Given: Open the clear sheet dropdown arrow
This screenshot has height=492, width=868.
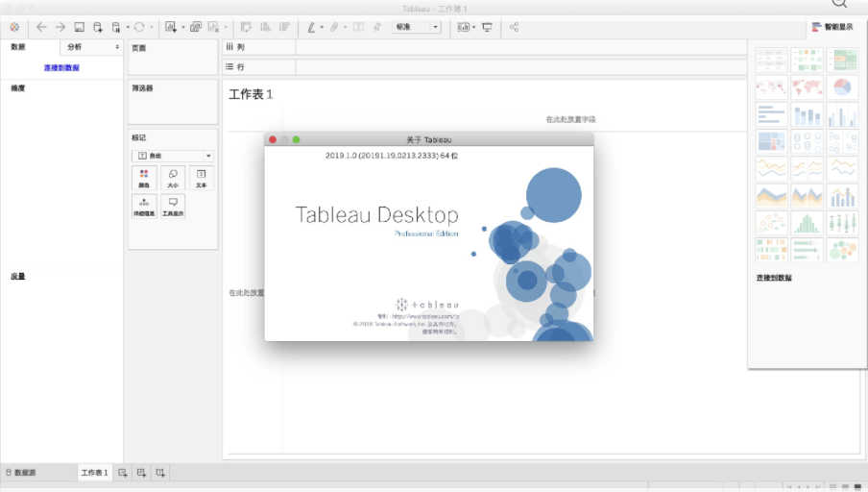Looking at the screenshot, I should point(226,27).
